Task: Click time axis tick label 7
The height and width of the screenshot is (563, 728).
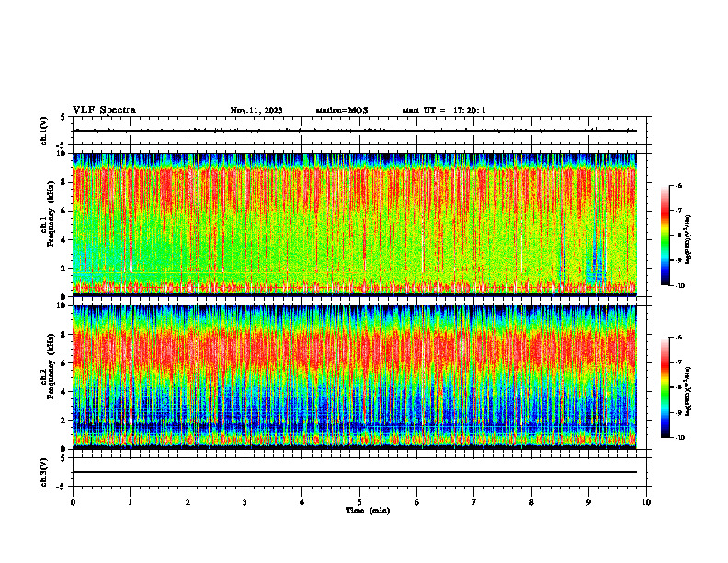Action: (474, 502)
